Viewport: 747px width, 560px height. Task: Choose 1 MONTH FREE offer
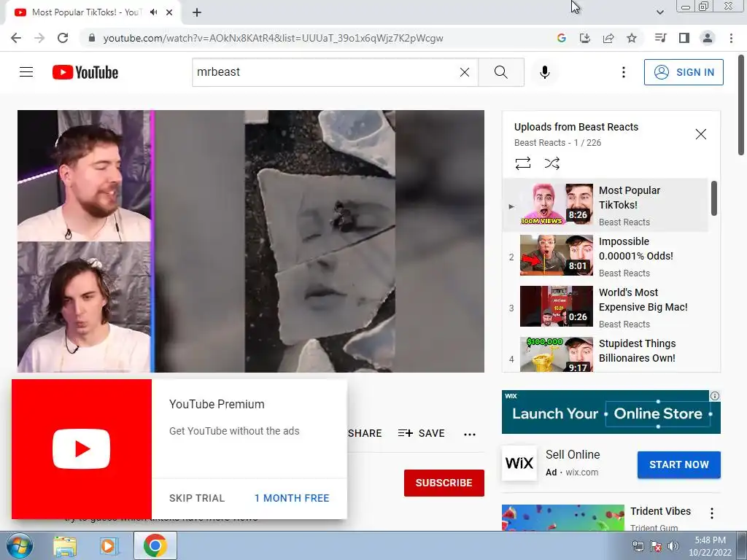pos(292,498)
